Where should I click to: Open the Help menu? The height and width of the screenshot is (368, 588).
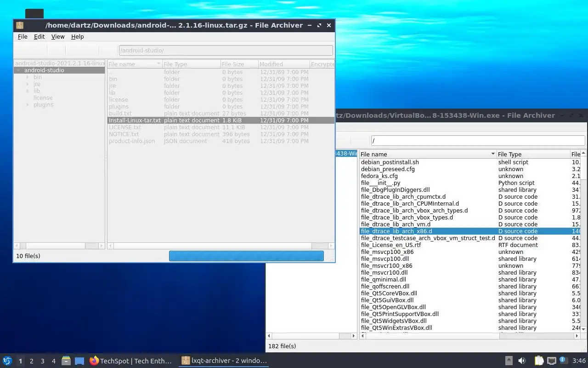coord(78,37)
